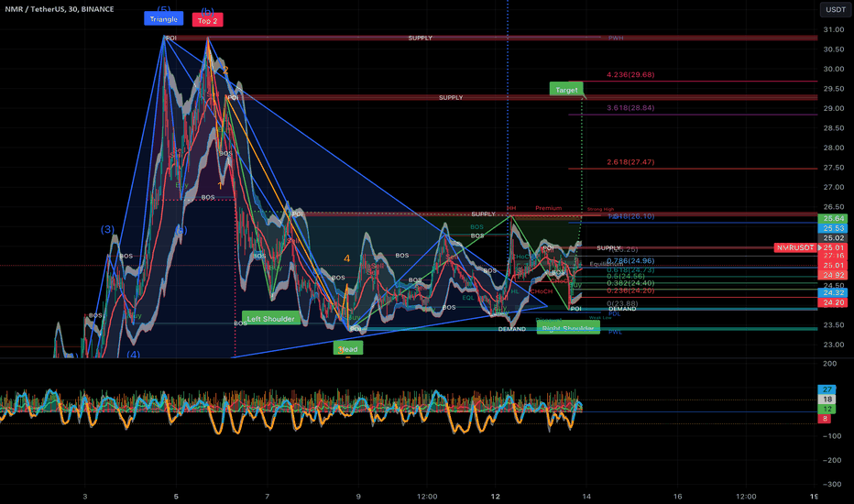Viewport: 854px width, 504px height.
Task: Click the 27.00 price axis label
Action: point(833,187)
